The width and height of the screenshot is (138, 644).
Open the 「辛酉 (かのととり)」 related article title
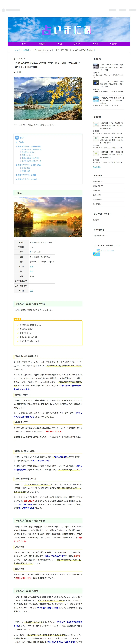click(112, 84)
